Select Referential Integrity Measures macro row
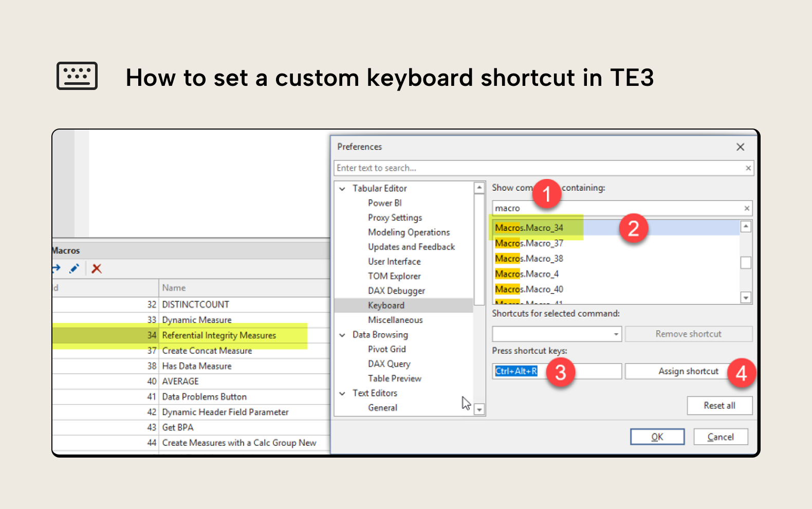Screen dimensions: 812x509 click(x=191, y=335)
